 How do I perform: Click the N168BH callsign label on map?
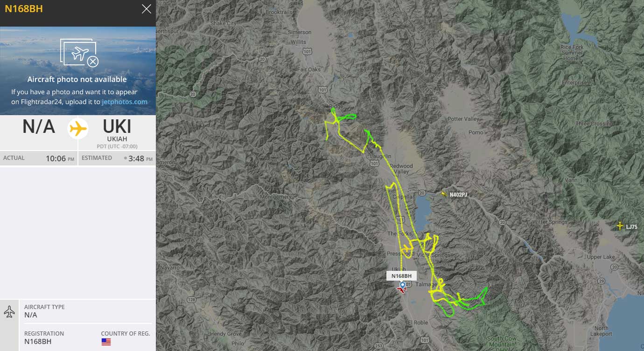pos(401,276)
